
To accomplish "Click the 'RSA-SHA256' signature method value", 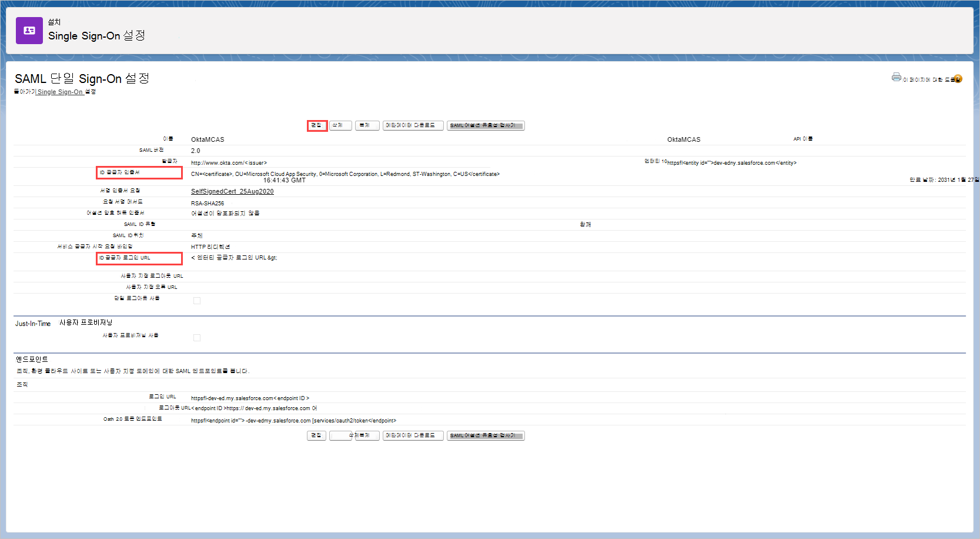I will click(208, 203).
